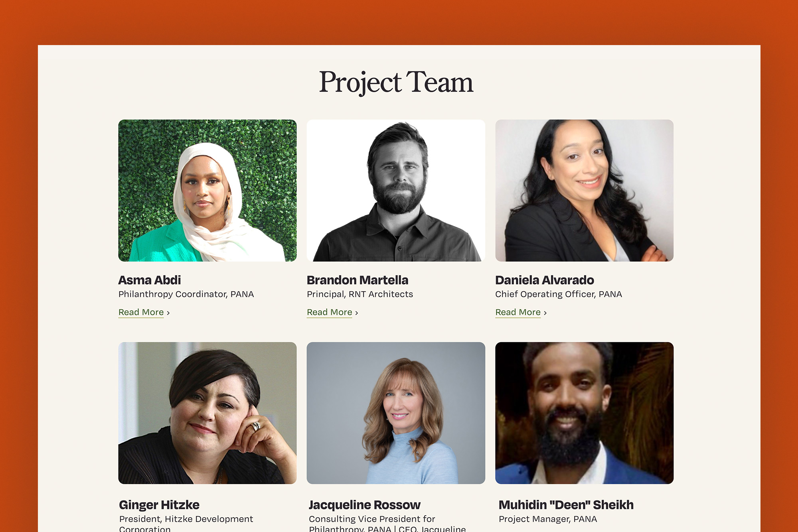Click Read More under Asma Abdi
Image resolution: width=798 pixels, height=532 pixels.
[x=141, y=312]
